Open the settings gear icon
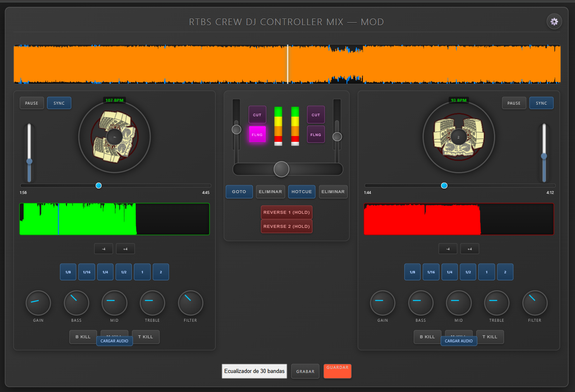Screen dimensions: 575x392 pos(554,22)
